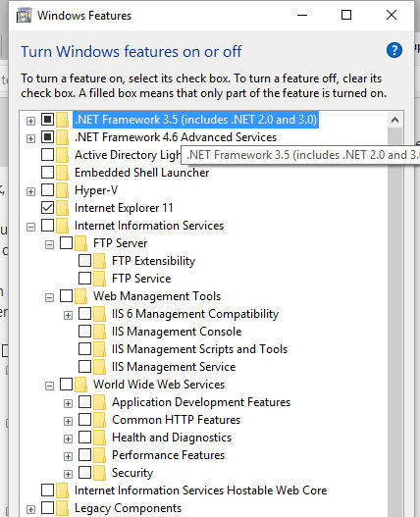The image size is (420, 517).
Task: Check the Application Development Features checkbox
Action: [84, 401]
